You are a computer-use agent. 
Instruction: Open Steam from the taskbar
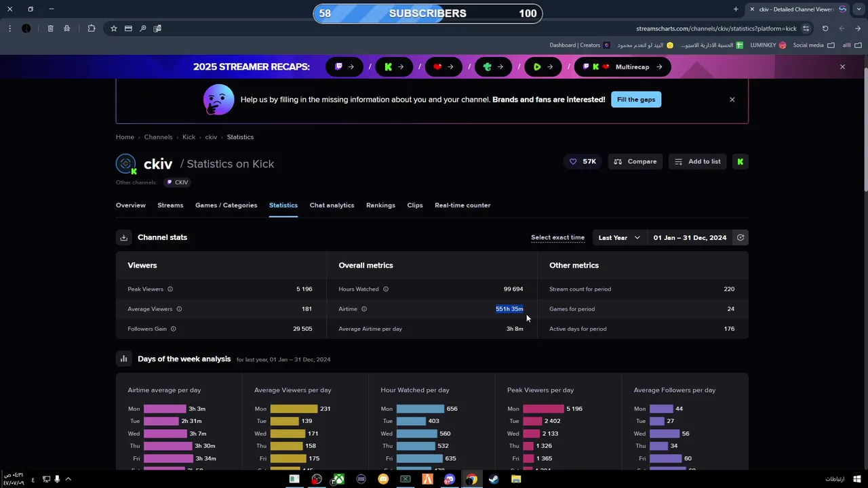tap(494, 479)
